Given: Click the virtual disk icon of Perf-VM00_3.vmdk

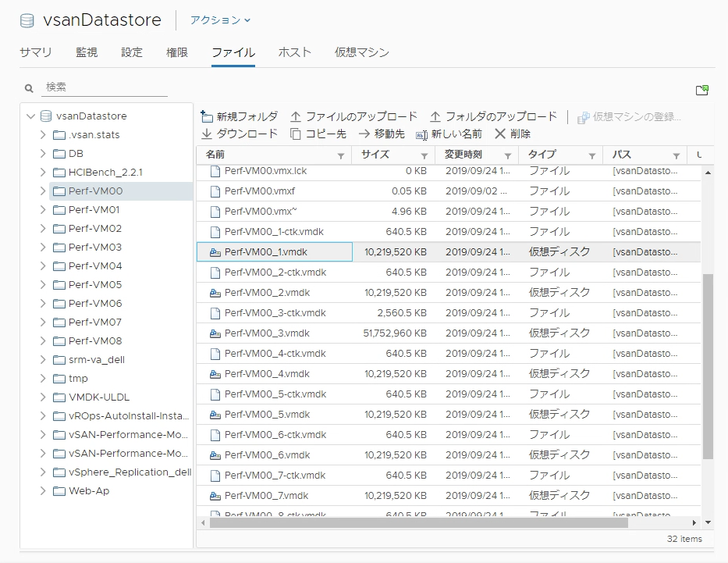Looking at the screenshot, I should (215, 333).
